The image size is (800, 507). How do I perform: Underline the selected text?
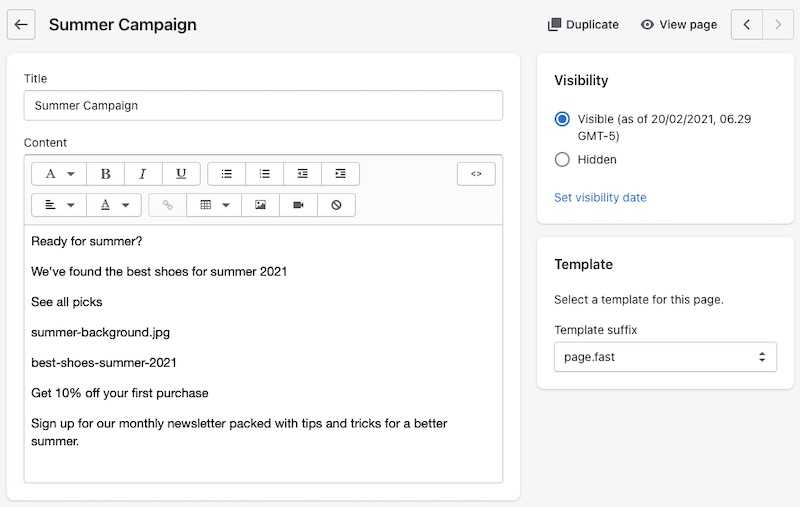(x=181, y=174)
